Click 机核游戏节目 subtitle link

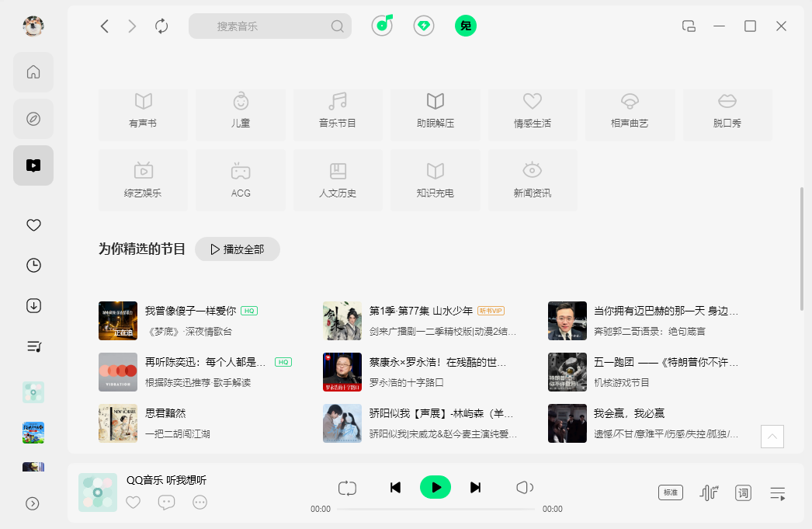[x=622, y=383]
